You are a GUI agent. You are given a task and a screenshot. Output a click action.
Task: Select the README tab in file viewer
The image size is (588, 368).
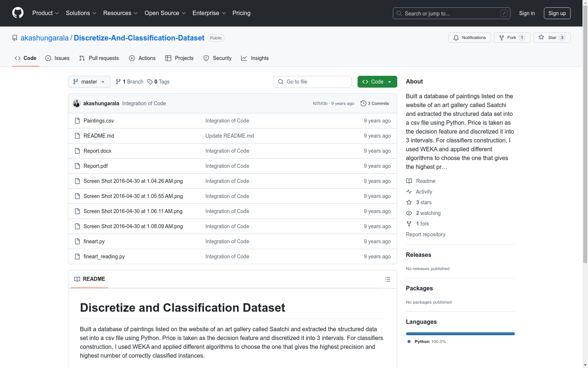click(x=90, y=279)
